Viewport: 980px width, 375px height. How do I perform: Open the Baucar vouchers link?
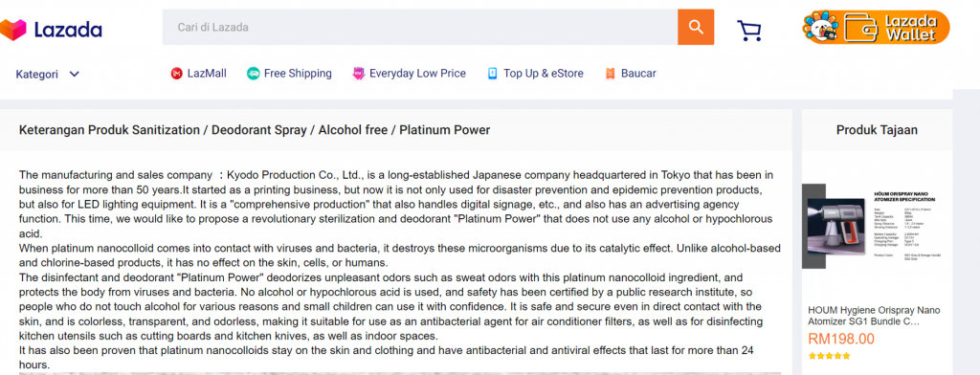pos(638,74)
